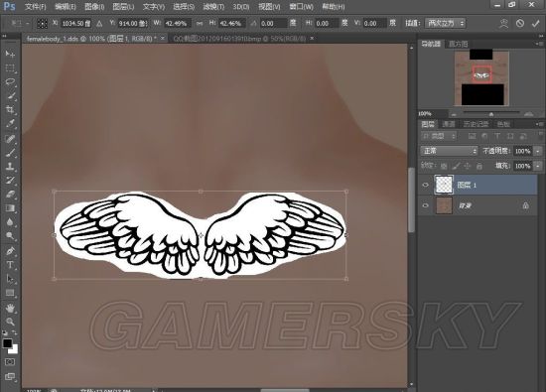Select the Horizontal Type tool
This screenshot has height=392, width=546.
coord(10,265)
